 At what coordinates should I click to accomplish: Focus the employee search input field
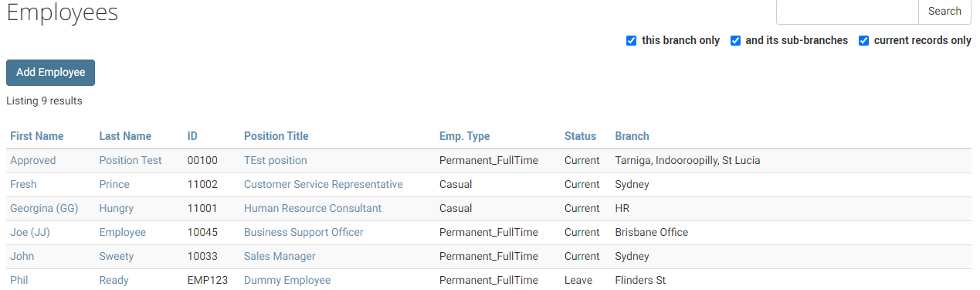(x=847, y=11)
